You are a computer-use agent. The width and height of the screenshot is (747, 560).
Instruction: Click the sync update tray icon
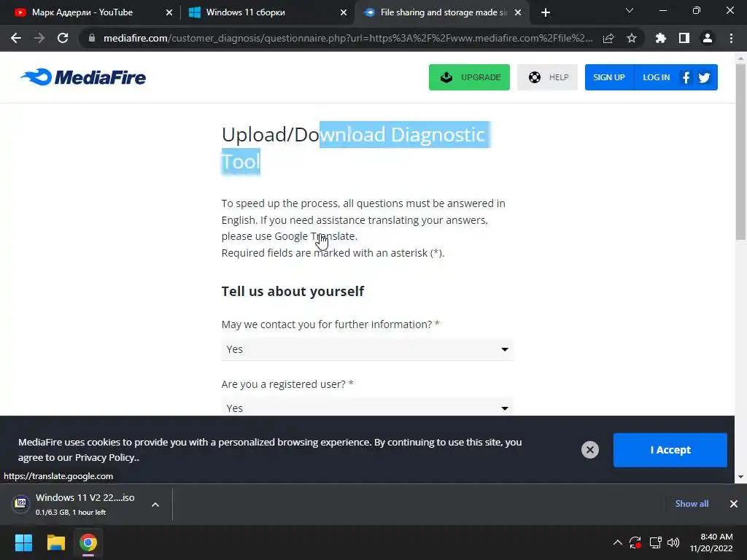pos(635,542)
